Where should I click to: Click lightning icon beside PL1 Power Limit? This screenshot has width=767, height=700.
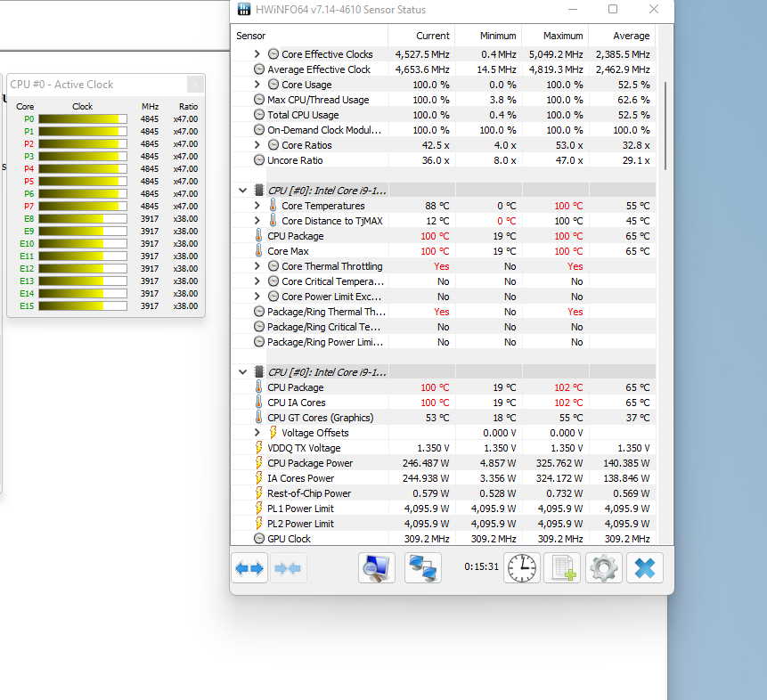pyautogui.click(x=258, y=509)
